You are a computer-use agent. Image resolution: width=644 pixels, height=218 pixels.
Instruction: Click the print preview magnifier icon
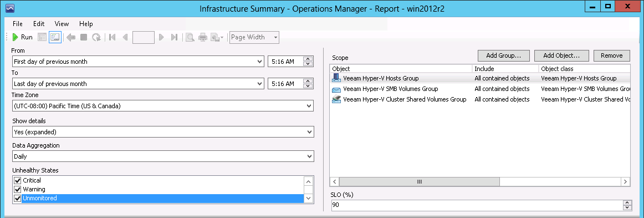coord(190,37)
